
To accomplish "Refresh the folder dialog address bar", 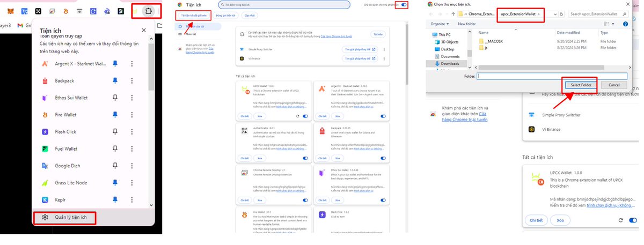I will pos(561,13).
